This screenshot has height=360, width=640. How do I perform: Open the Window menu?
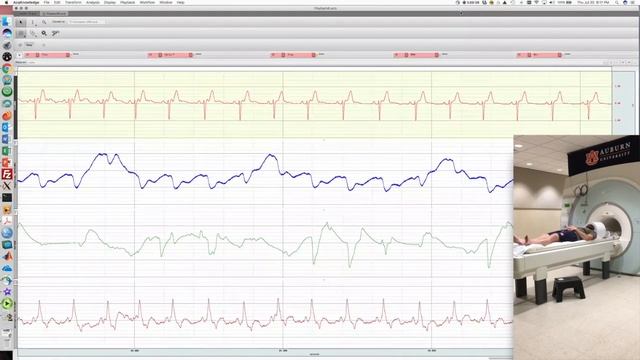[x=166, y=2]
